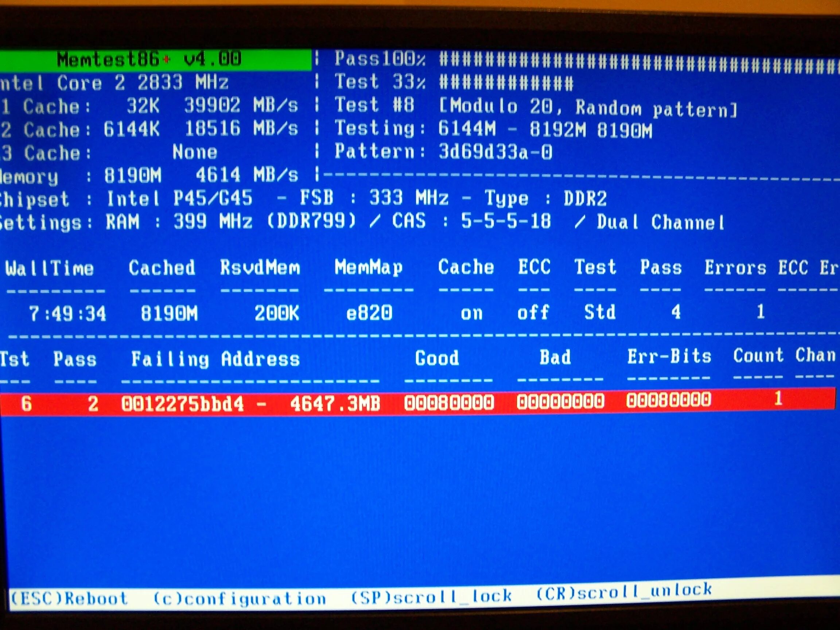Screen dimensions: 840x630
Task: Click the Memtest86+ v4.00 title banner
Action: (x=149, y=59)
